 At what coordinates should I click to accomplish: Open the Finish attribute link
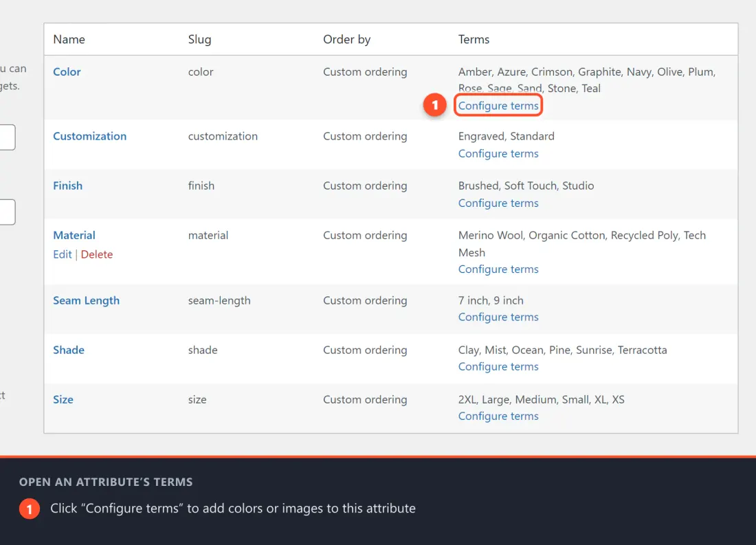[x=67, y=186]
